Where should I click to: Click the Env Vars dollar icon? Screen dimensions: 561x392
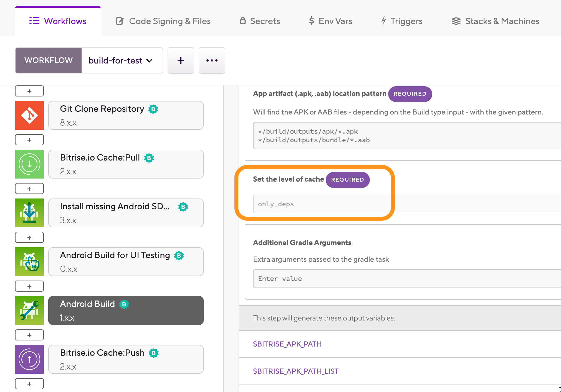pyautogui.click(x=311, y=21)
